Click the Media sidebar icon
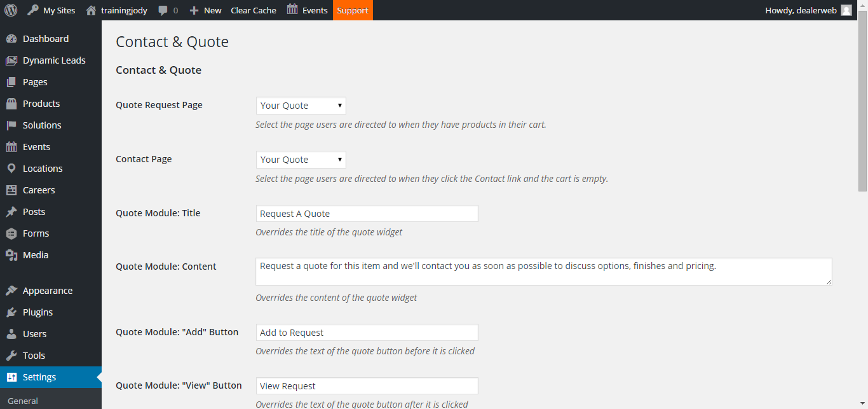This screenshot has width=868, height=409. click(x=11, y=255)
